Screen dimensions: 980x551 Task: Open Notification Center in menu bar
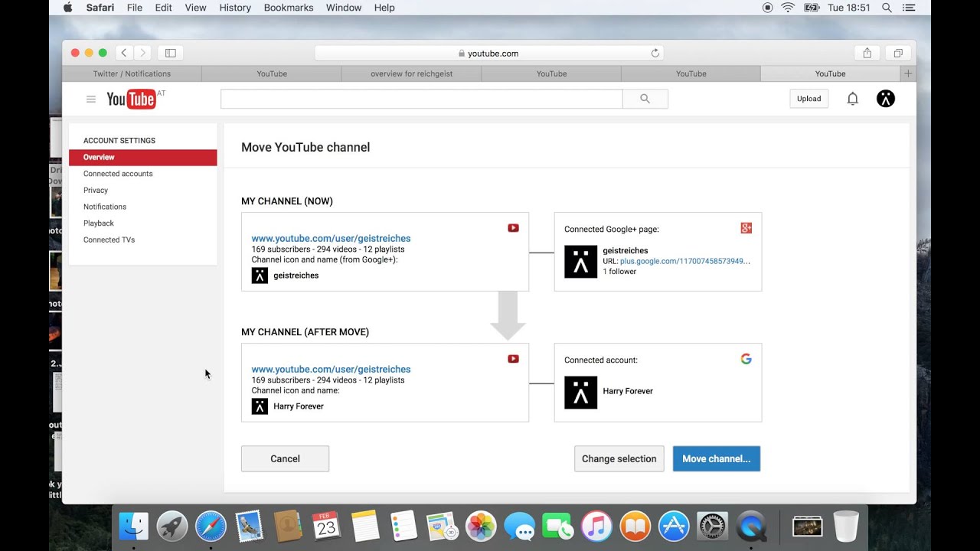point(909,8)
